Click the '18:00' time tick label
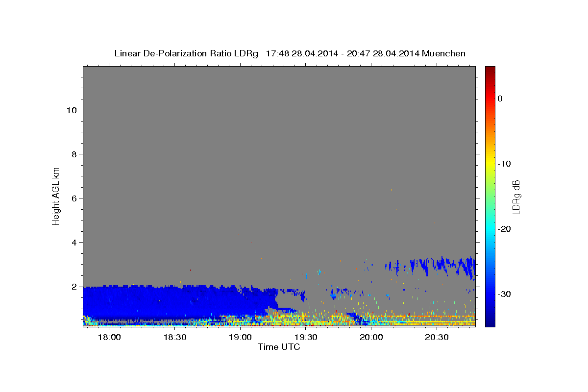Screen dimensions: 588x392 tap(110, 338)
